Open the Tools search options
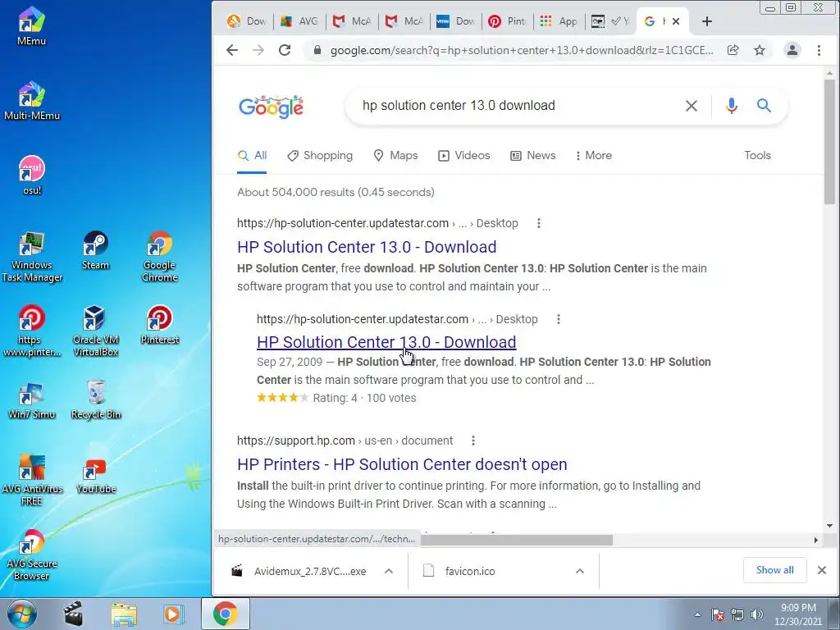This screenshot has height=630, width=840. pyautogui.click(x=757, y=155)
